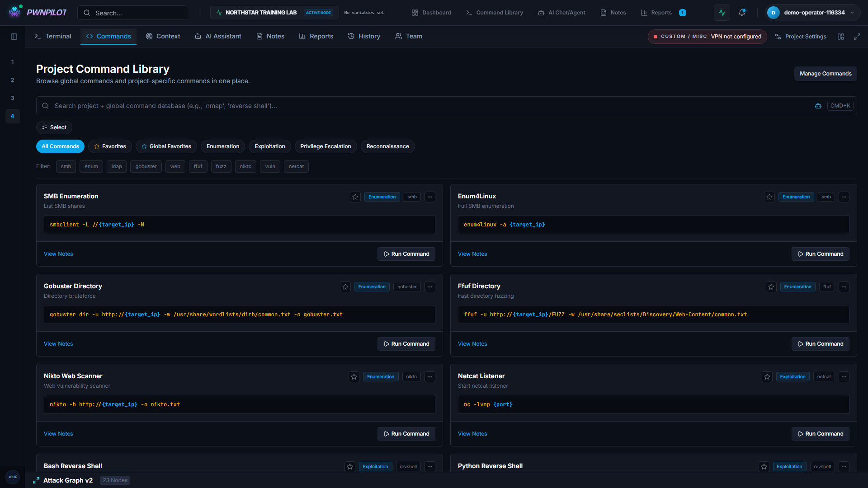The width and height of the screenshot is (868, 488).
Task: Open the Context tab
Action: point(163,36)
